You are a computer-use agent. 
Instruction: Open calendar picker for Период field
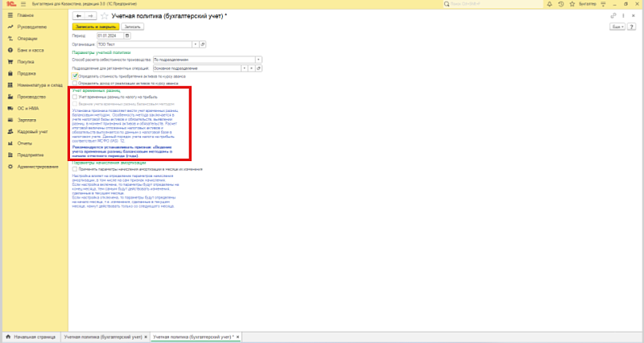click(127, 35)
